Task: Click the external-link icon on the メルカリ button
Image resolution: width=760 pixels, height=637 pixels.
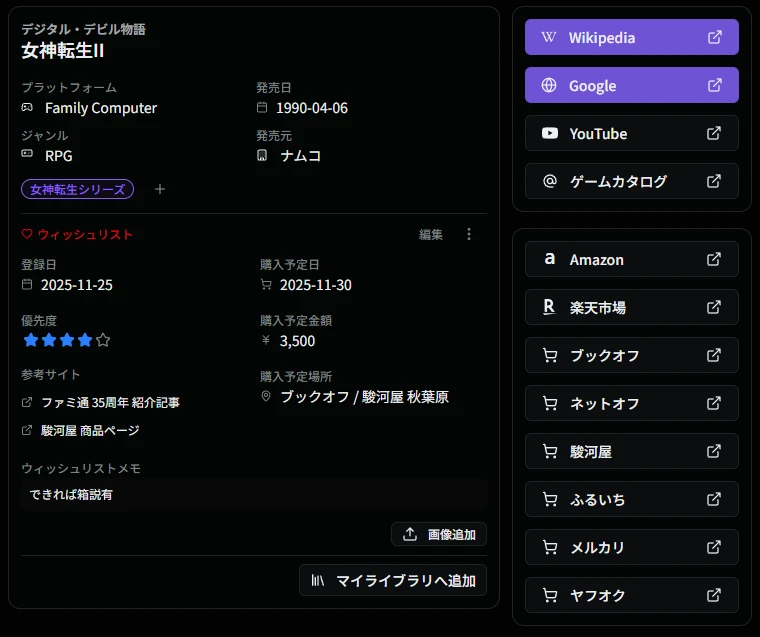Action: pyautogui.click(x=714, y=547)
